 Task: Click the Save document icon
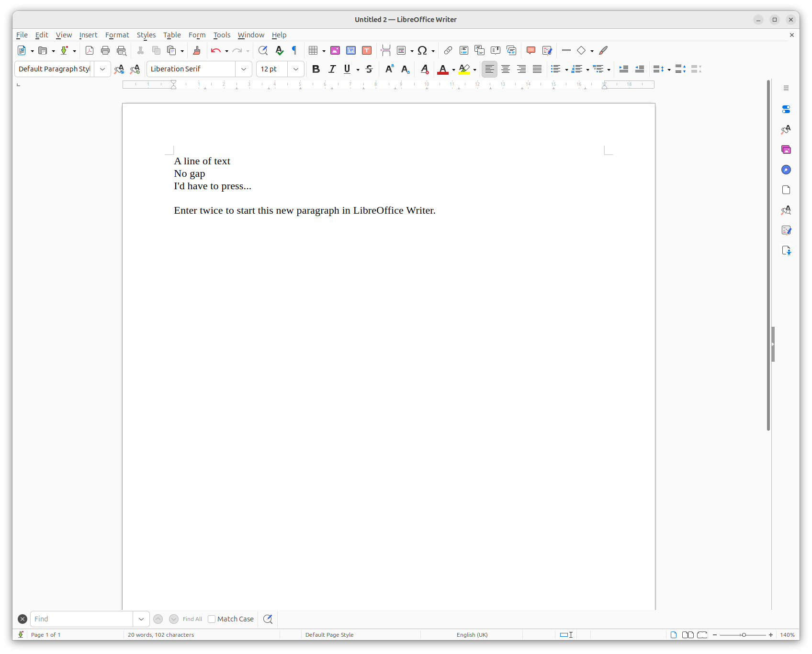[64, 50]
